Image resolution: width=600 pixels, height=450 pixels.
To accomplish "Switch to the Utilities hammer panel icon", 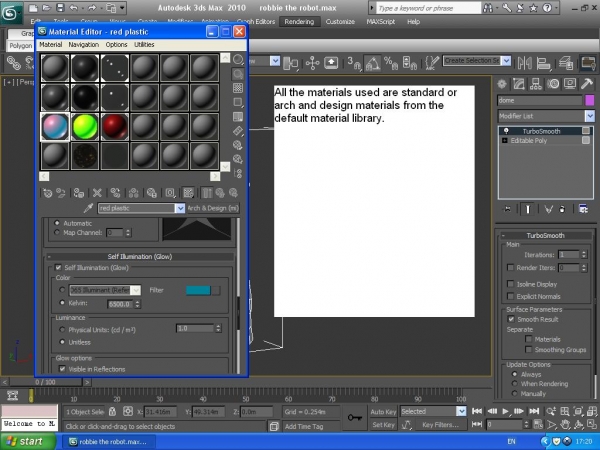I will tap(587, 84).
